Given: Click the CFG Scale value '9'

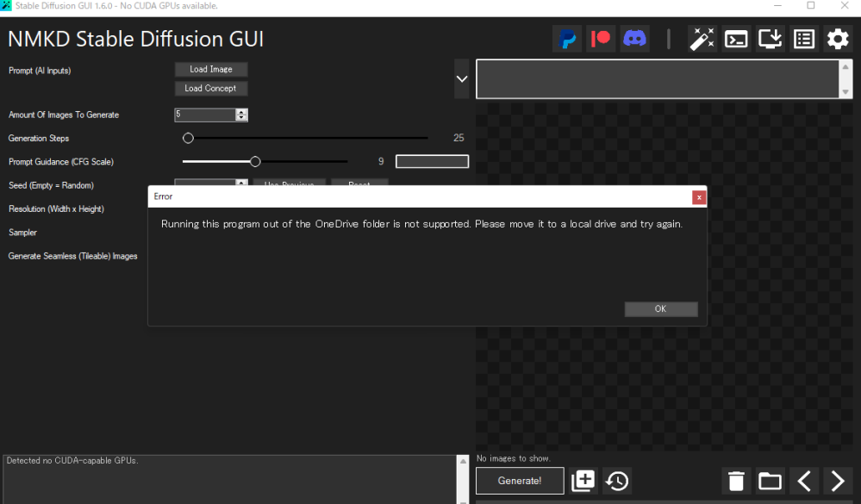Looking at the screenshot, I should [381, 161].
